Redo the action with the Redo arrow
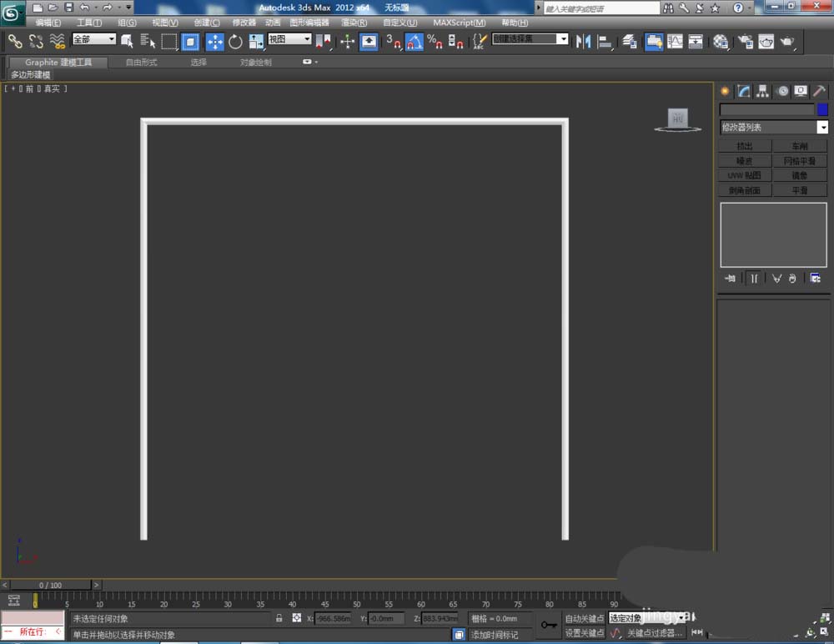The image size is (834, 644). pyautogui.click(x=107, y=8)
